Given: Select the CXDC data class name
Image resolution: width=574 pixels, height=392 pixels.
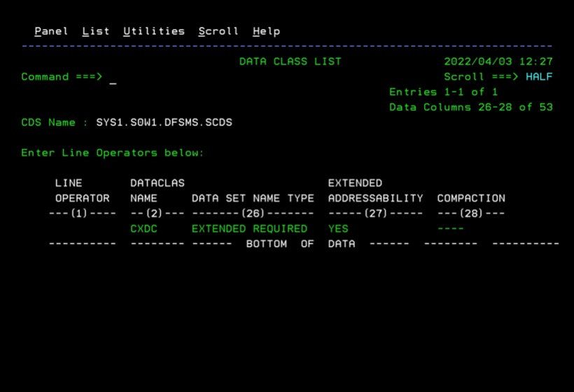Looking at the screenshot, I should click(144, 229).
